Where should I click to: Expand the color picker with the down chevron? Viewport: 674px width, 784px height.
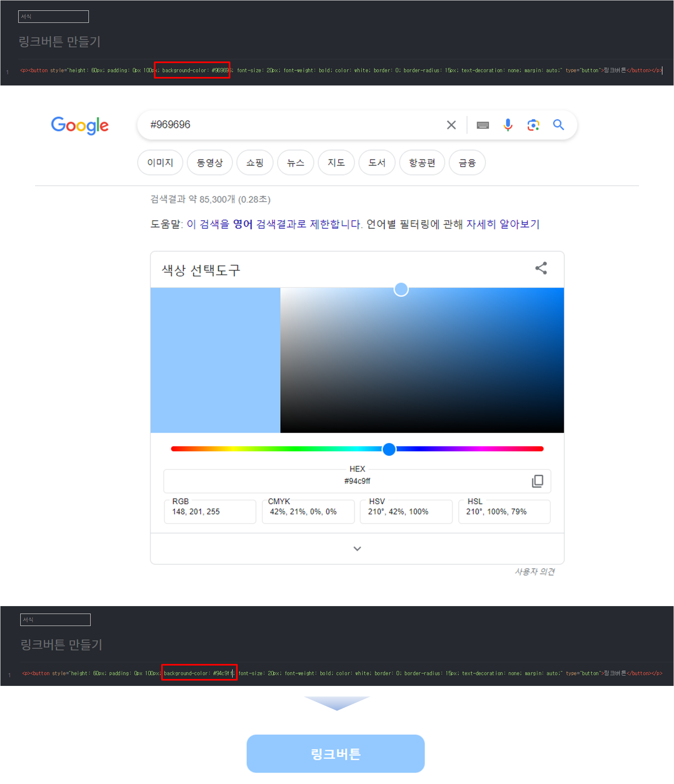(357, 549)
